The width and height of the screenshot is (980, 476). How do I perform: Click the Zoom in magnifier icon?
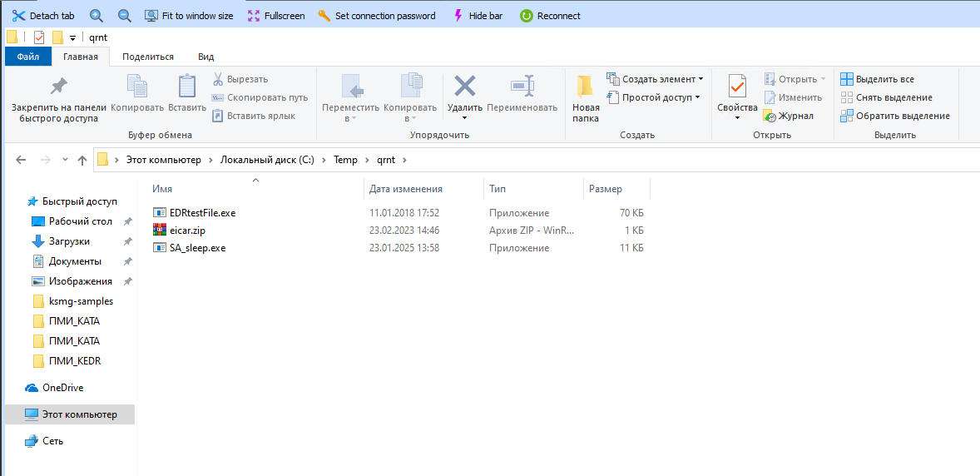(97, 16)
